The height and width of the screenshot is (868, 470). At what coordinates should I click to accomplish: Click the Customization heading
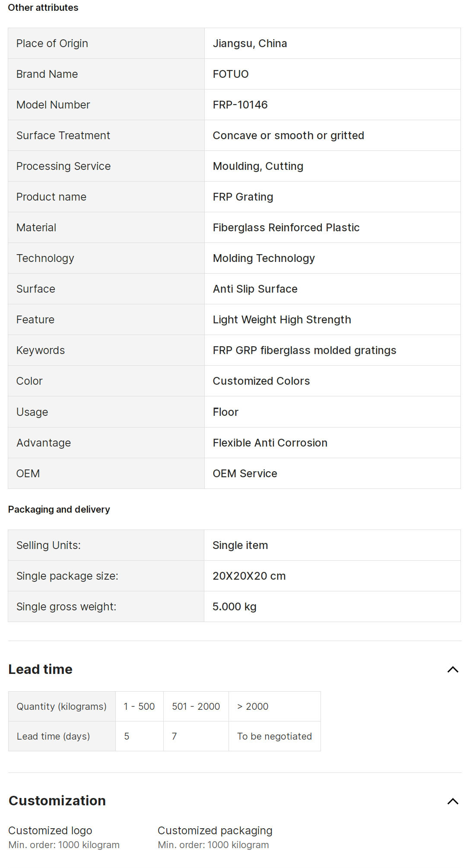[x=57, y=801]
